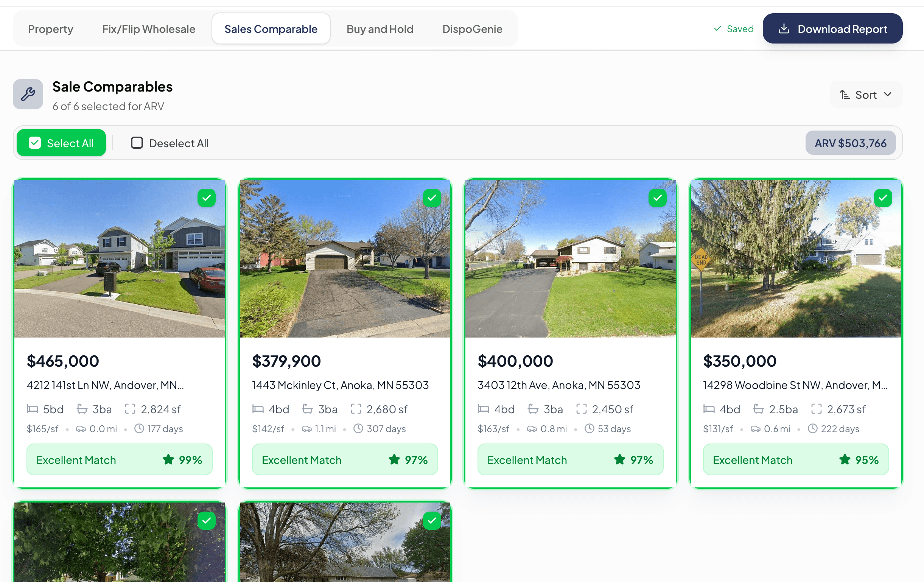924x582 pixels.
Task: Click the bath icon on the $465,000 card
Action: coord(82,409)
